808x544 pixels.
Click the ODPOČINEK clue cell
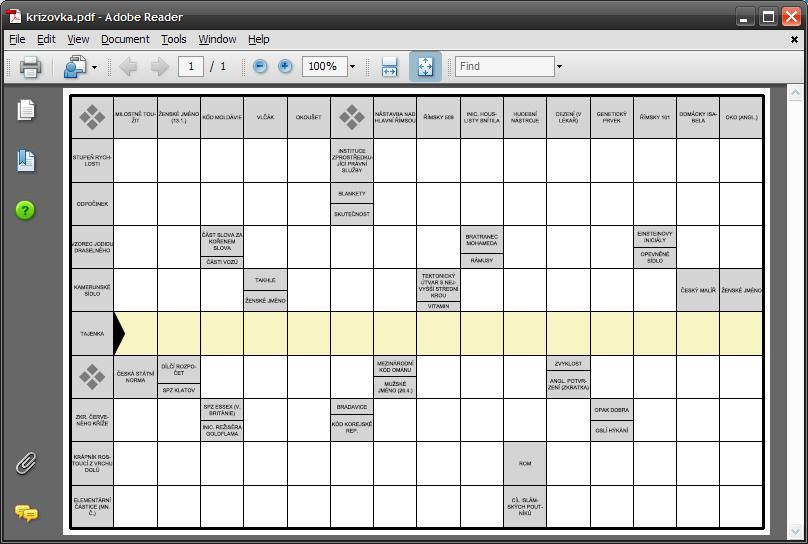[92, 204]
